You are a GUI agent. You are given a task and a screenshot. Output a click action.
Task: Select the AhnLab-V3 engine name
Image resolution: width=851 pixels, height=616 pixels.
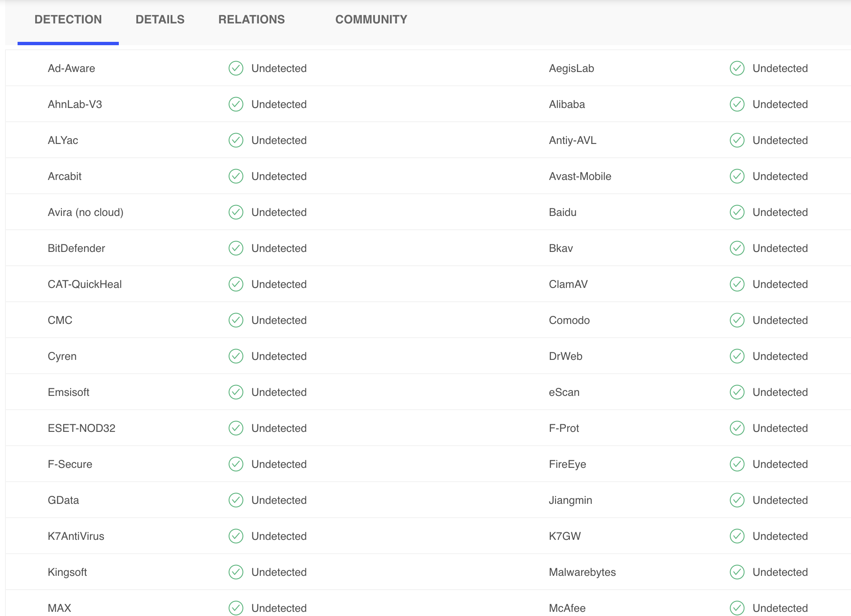[x=75, y=104]
